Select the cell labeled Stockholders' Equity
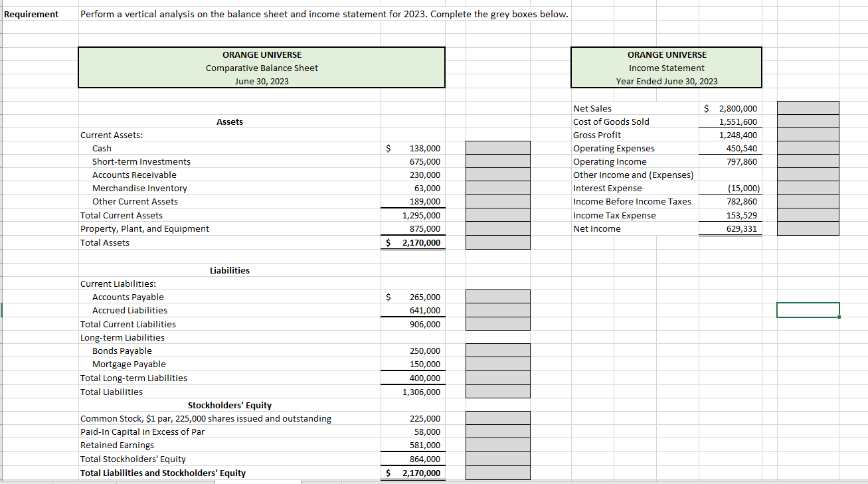The height and width of the screenshot is (484, 868). click(x=229, y=405)
